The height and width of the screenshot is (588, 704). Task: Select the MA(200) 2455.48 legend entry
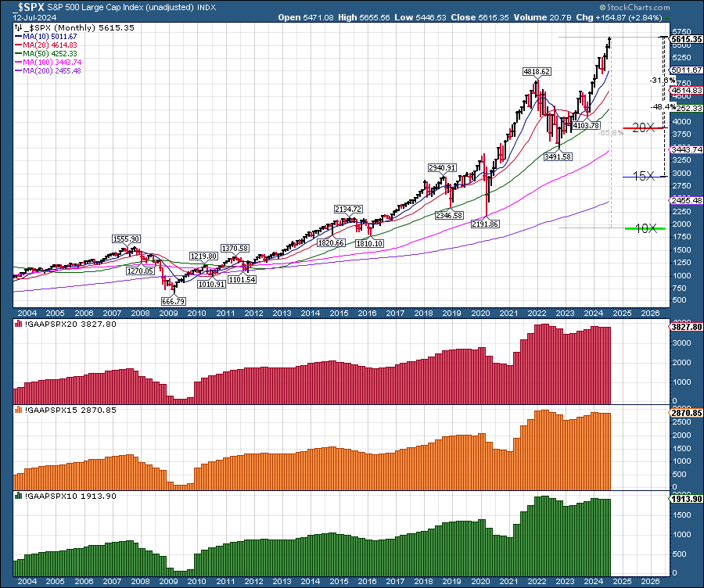click(x=48, y=70)
